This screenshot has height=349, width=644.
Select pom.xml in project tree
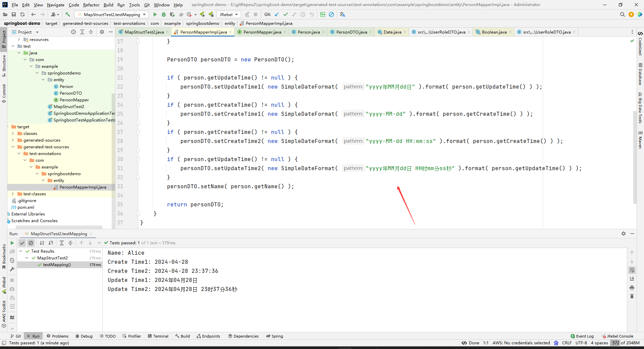point(26,207)
